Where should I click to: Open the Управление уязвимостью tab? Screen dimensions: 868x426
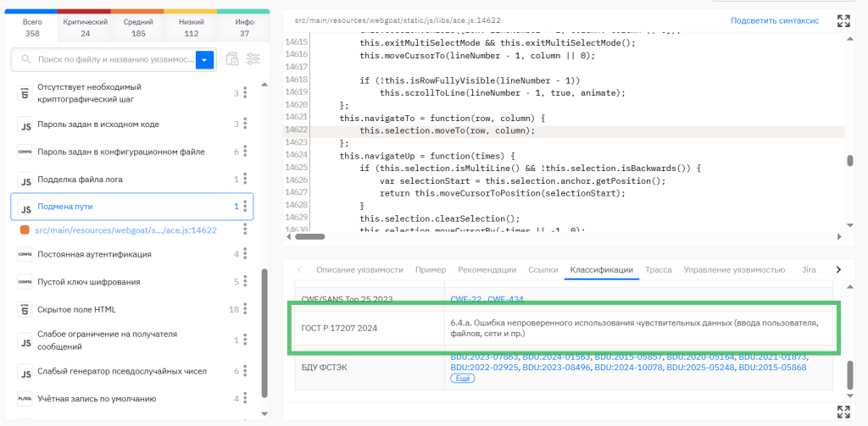(x=734, y=270)
